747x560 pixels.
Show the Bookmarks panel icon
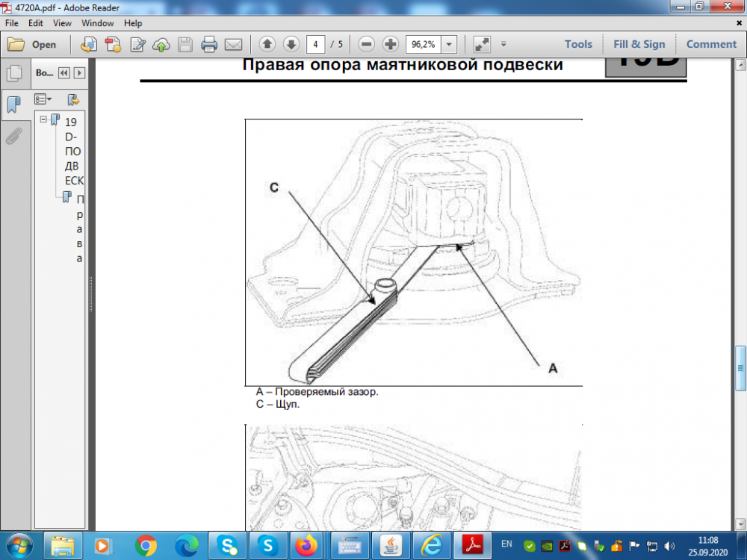click(14, 103)
